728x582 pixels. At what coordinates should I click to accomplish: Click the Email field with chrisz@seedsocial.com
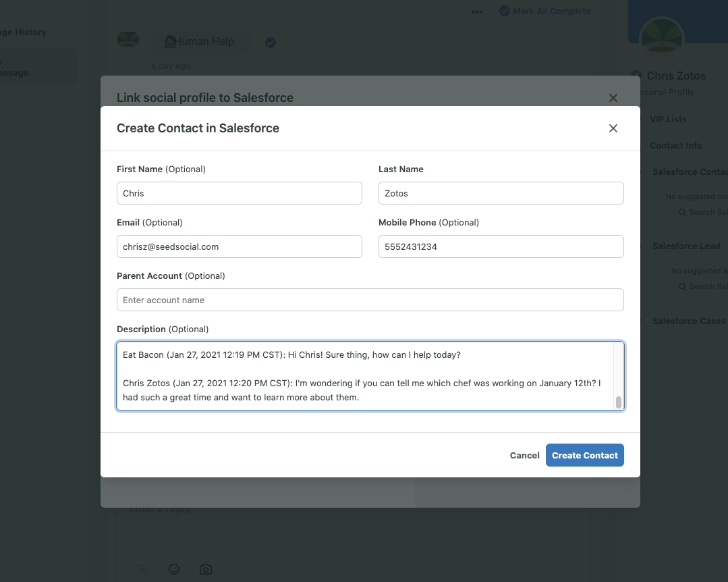[239, 246]
